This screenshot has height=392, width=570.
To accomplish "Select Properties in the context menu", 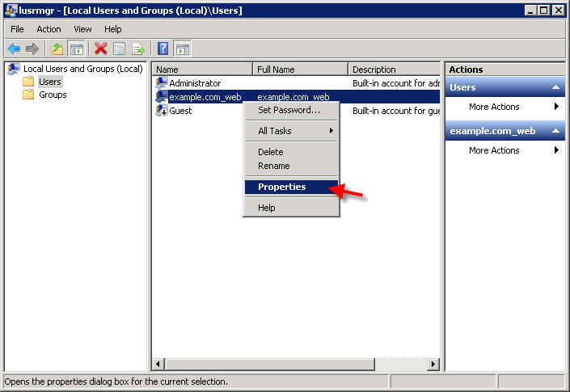I will point(292,187).
